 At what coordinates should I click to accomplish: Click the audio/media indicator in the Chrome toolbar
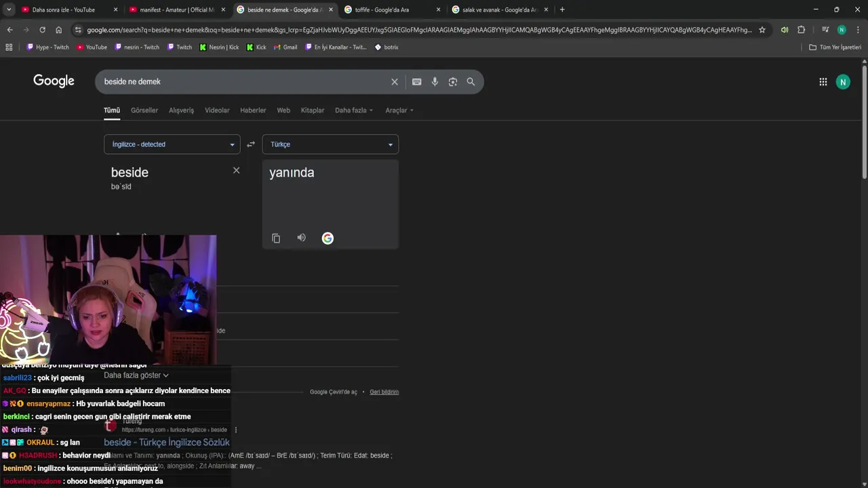pos(785,30)
